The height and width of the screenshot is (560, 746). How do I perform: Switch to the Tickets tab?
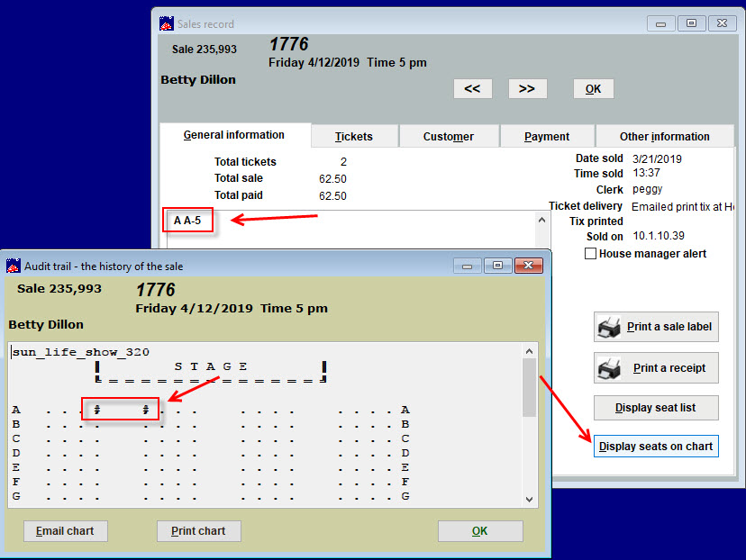tap(354, 137)
